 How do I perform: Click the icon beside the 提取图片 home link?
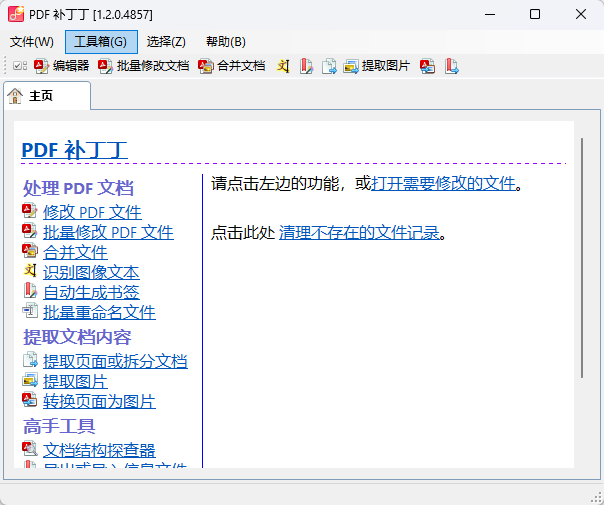(x=30, y=380)
